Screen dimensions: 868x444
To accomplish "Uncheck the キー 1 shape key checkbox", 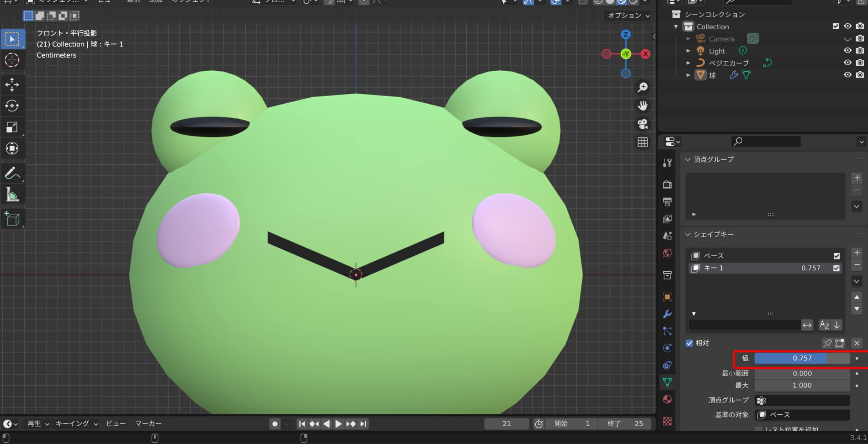I will pyautogui.click(x=836, y=268).
